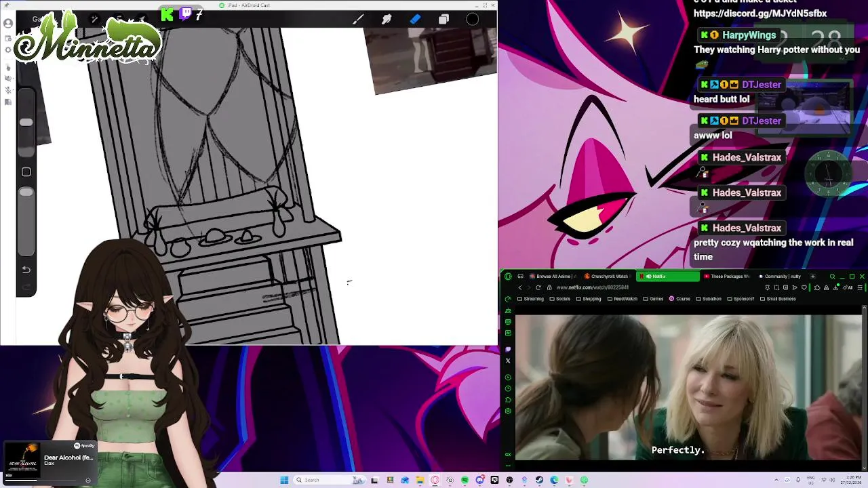
Task: Toggle AirDroid Cast speaker audio
Action: [x=8, y=78]
